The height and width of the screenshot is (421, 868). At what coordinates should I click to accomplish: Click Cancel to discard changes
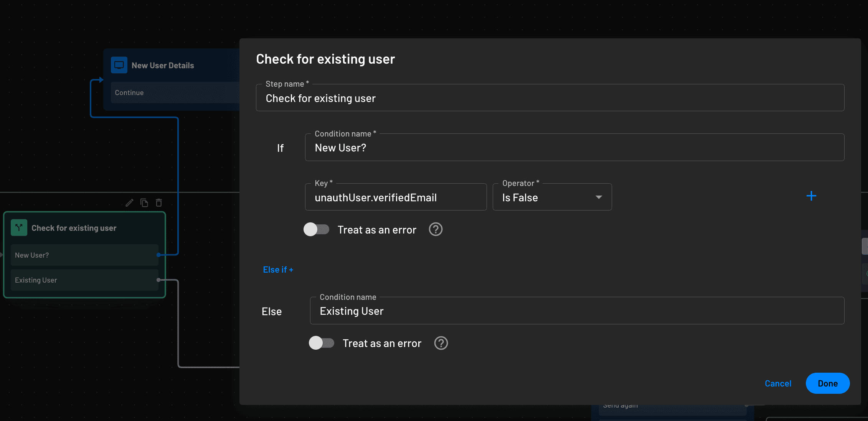point(778,383)
